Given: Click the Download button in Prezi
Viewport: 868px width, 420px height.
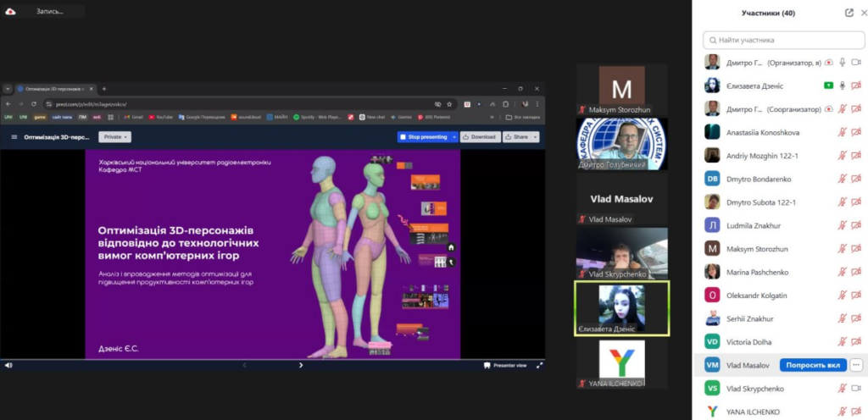Looking at the screenshot, I should [480, 136].
